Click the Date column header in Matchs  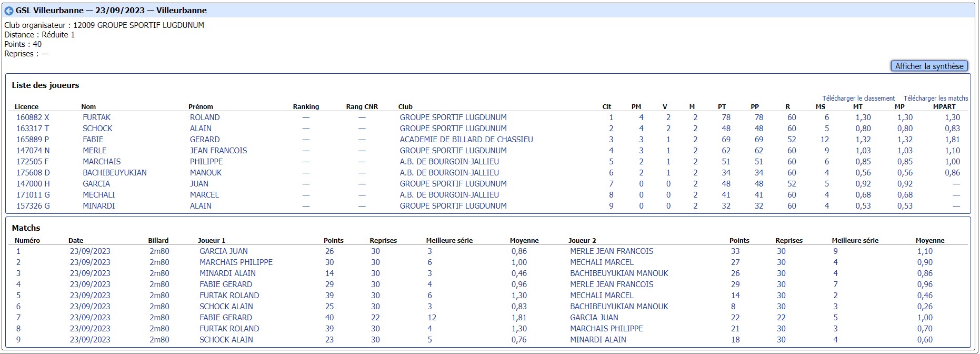76,241
